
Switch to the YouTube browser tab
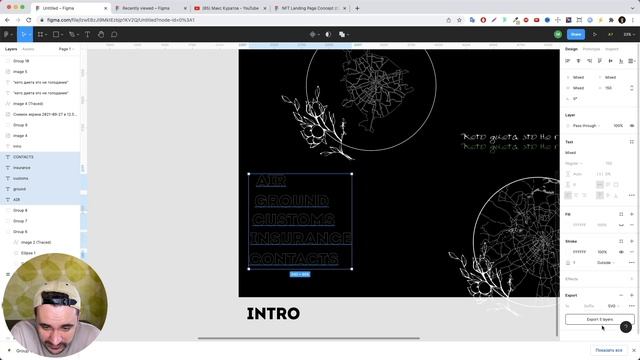(x=231, y=8)
